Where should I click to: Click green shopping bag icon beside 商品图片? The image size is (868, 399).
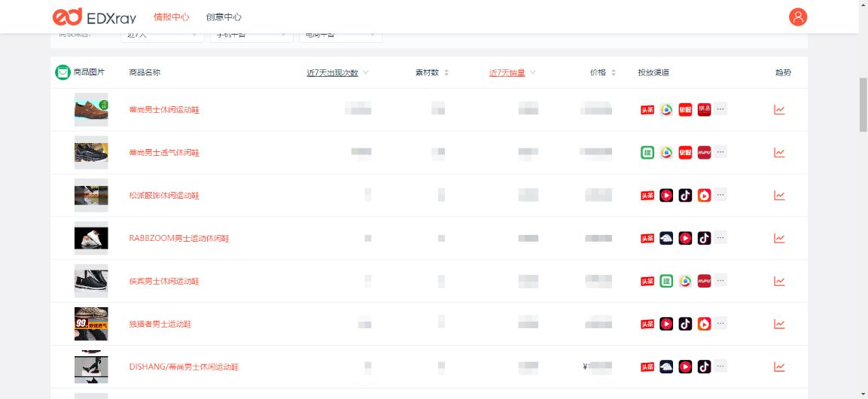(x=63, y=72)
